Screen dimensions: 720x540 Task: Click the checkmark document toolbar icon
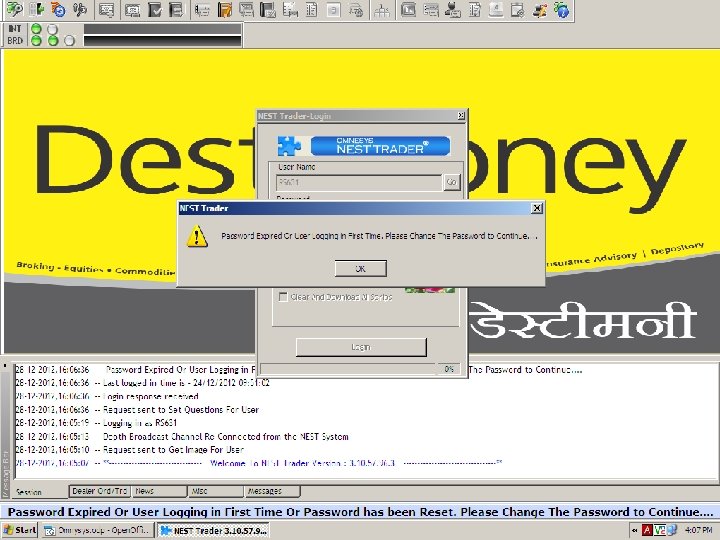pos(155,9)
